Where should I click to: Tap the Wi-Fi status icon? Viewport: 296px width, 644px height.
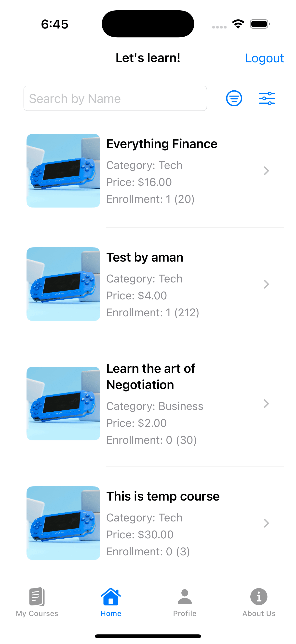pyautogui.click(x=238, y=24)
